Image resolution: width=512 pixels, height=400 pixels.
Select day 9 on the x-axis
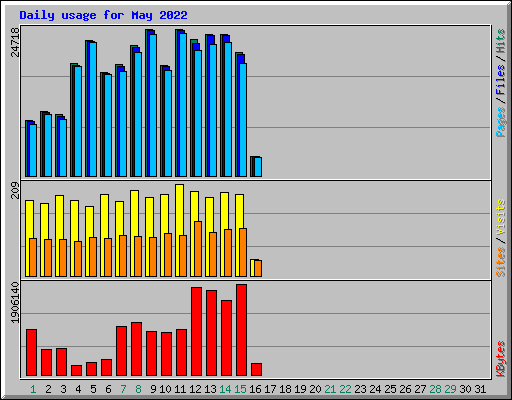(x=153, y=389)
